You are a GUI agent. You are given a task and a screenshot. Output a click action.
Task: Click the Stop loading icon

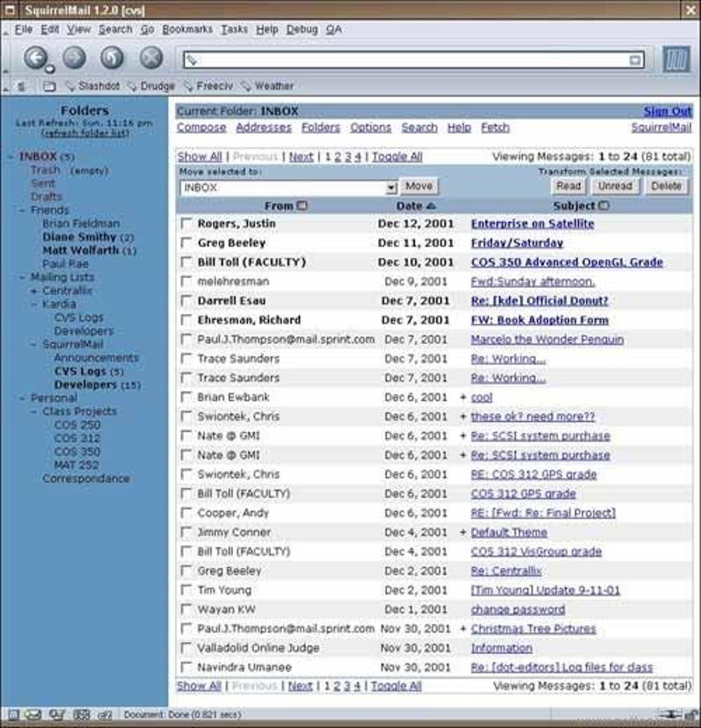pyautogui.click(x=150, y=58)
